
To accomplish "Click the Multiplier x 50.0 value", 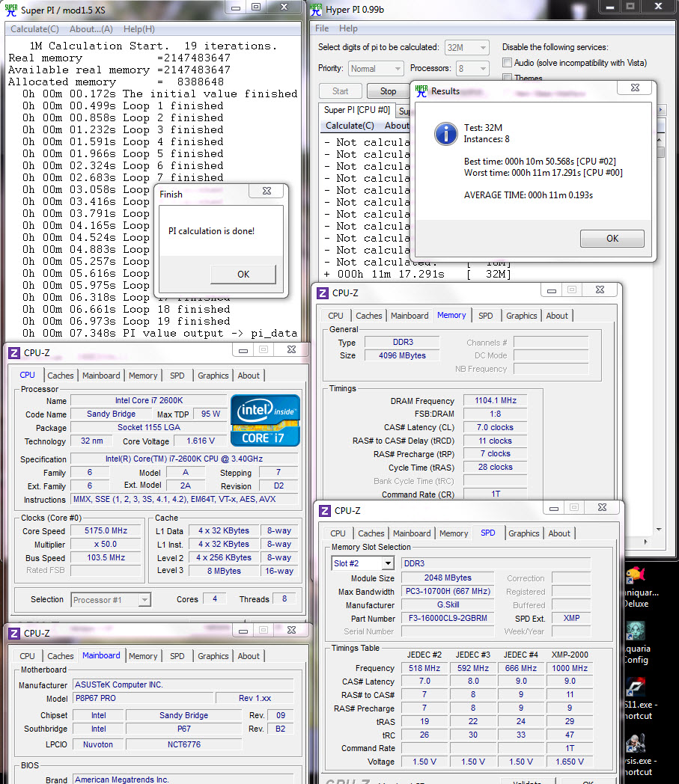I will click(106, 544).
